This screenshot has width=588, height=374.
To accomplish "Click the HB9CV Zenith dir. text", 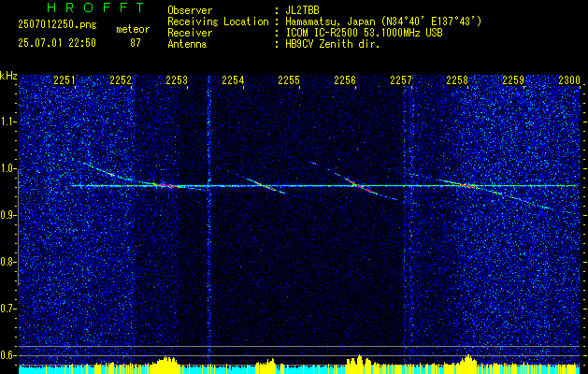I will pos(333,44).
